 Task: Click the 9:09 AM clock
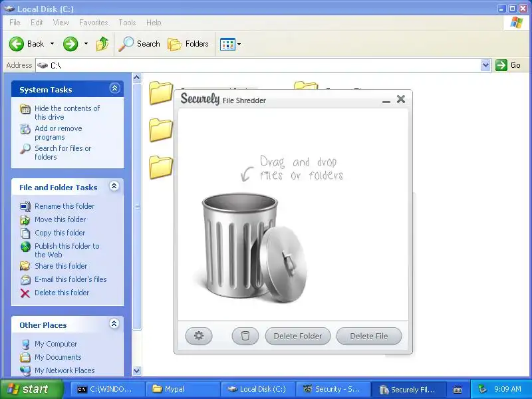pyautogui.click(x=507, y=389)
